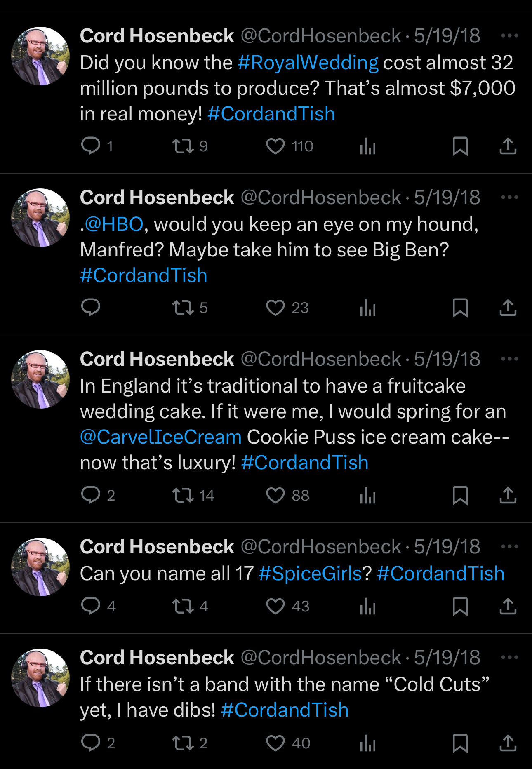Open Cord Hosenbeck's avatar on Cold Cuts tweet
532x769 pixels.
click(40, 678)
